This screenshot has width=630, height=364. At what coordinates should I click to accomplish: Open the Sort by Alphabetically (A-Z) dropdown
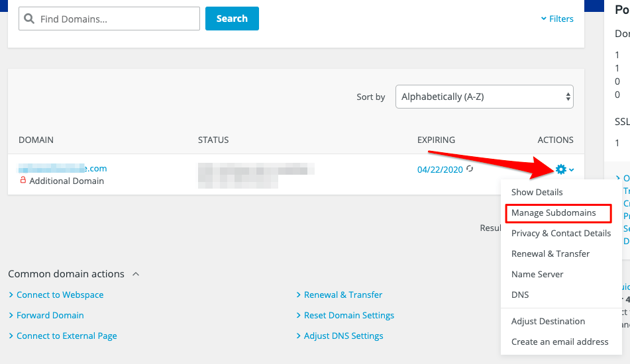click(484, 97)
